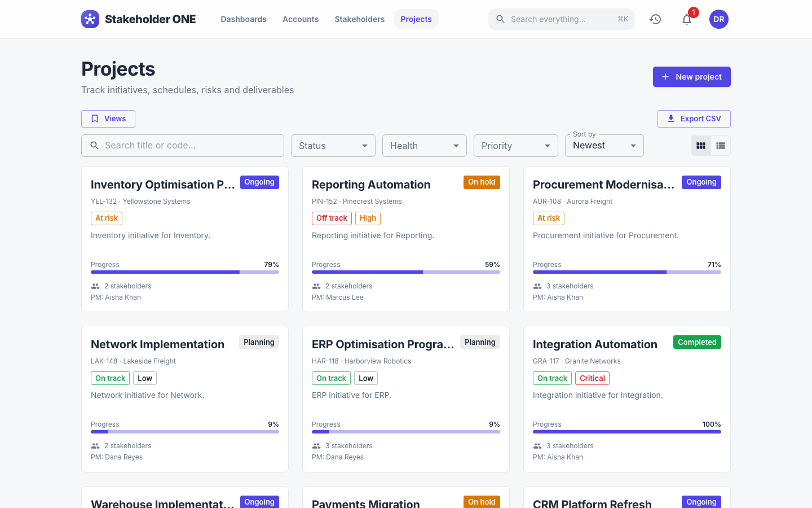Screen dimensions: 812x508
Task: Click the Integration Automation progress bar
Action: point(627,432)
